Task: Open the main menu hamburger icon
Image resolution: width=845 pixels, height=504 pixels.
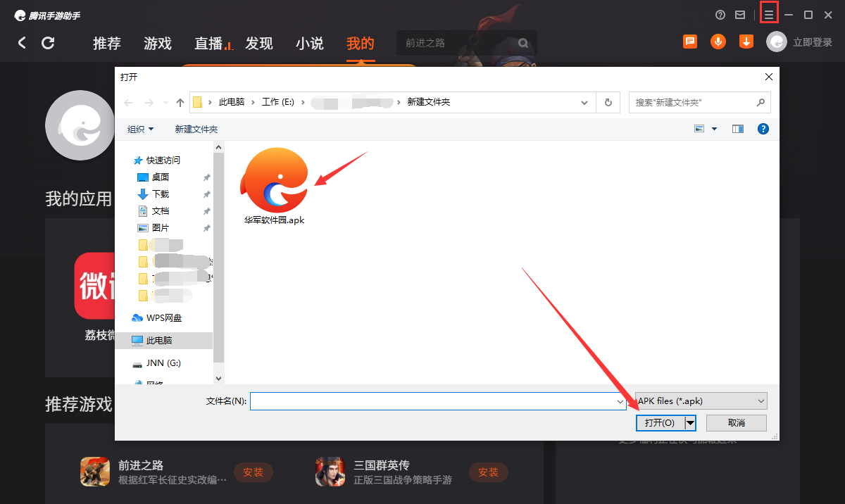Action: coord(769,14)
